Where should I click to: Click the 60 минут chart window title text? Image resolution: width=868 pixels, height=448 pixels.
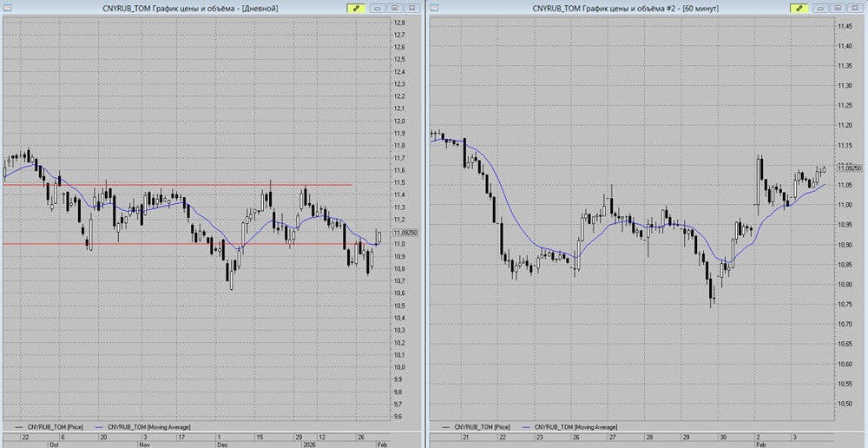(x=625, y=9)
